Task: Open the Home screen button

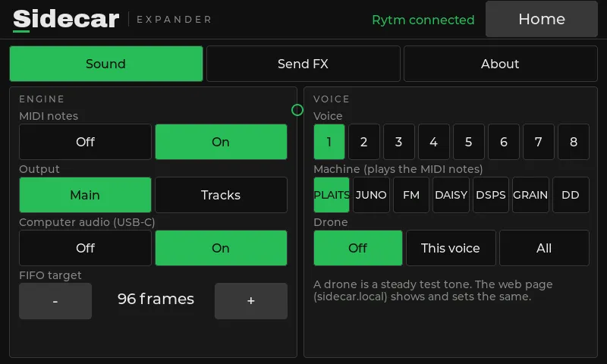Action: click(542, 19)
